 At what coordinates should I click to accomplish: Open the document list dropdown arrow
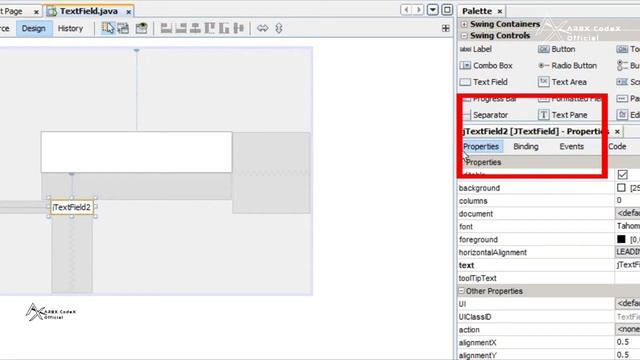pyautogui.click(x=433, y=10)
